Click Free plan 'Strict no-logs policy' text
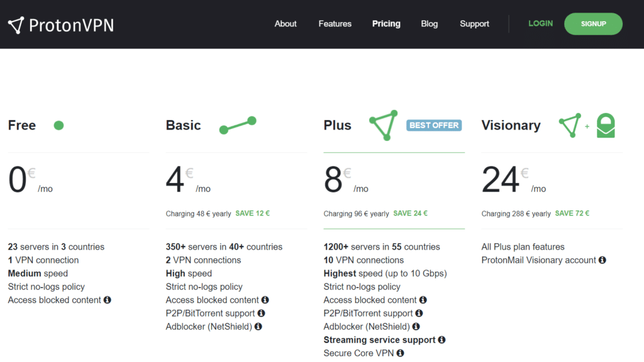Screen dimensions: 644x362 47,287
